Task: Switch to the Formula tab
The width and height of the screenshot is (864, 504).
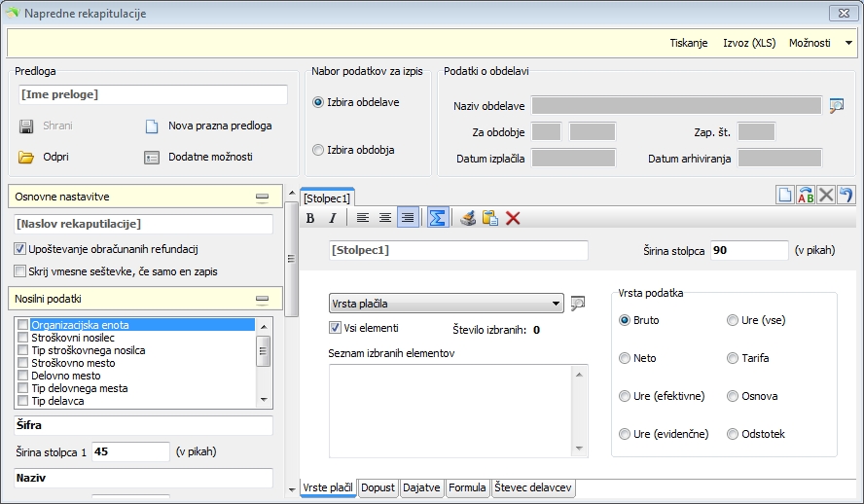Action: pyautogui.click(x=467, y=486)
